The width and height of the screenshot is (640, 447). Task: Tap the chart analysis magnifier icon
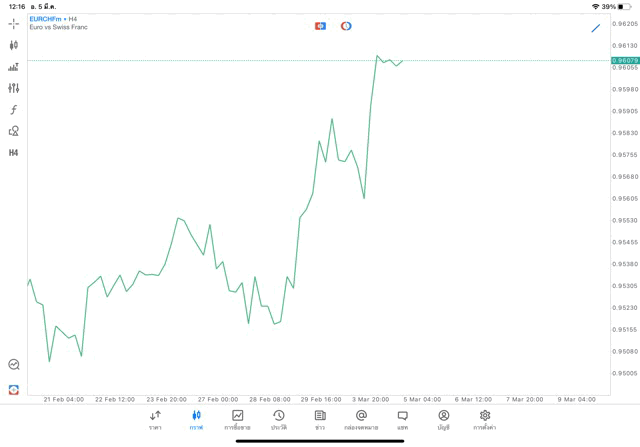click(14, 365)
